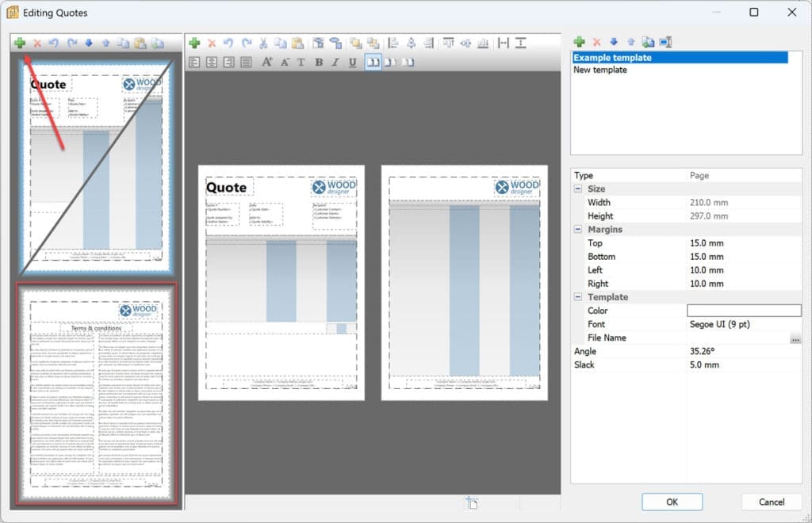Collapse the Template property group

point(578,297)
